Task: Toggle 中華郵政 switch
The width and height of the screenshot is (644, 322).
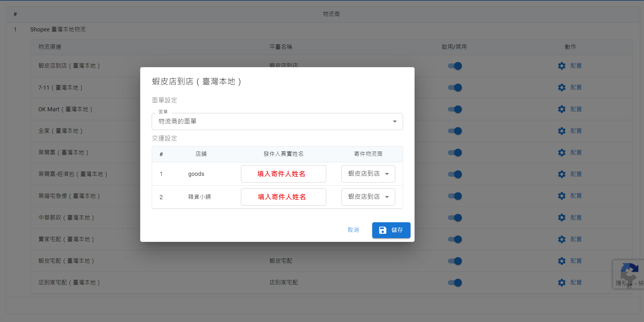Action: pos(455,218)
